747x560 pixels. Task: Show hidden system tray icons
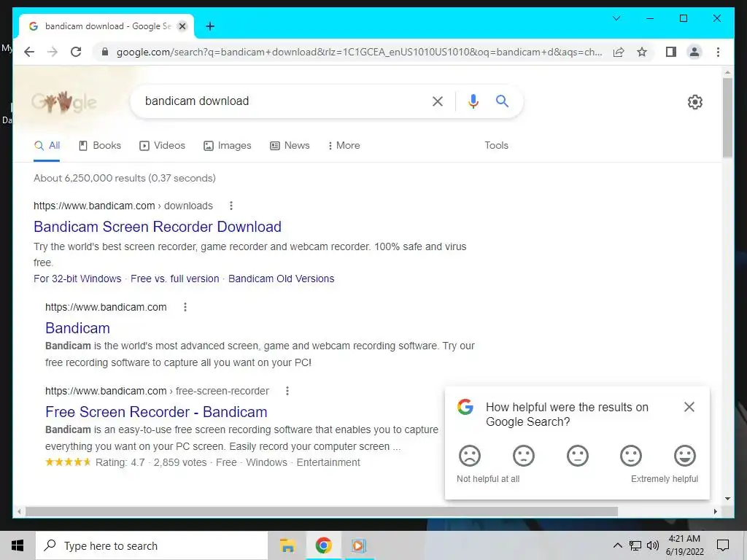pyautogui.click(x=617, y=545)
